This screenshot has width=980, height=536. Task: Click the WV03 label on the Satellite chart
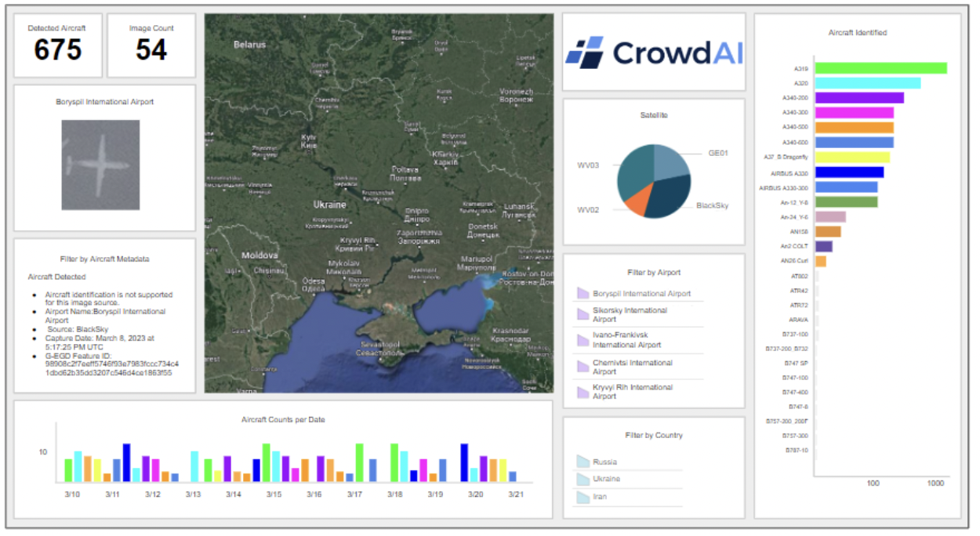coord(588,165)
